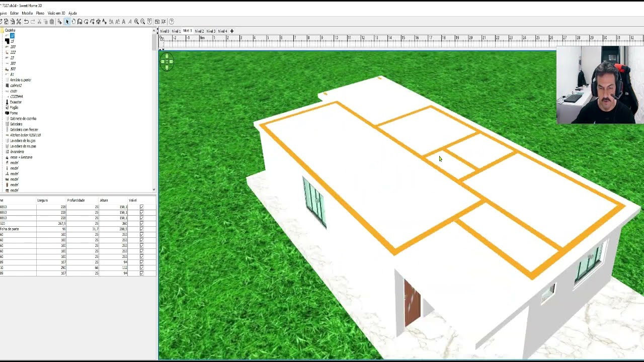644x362 pixels.
Task: Open the Plano menu
Action: [x=40, y=13]
